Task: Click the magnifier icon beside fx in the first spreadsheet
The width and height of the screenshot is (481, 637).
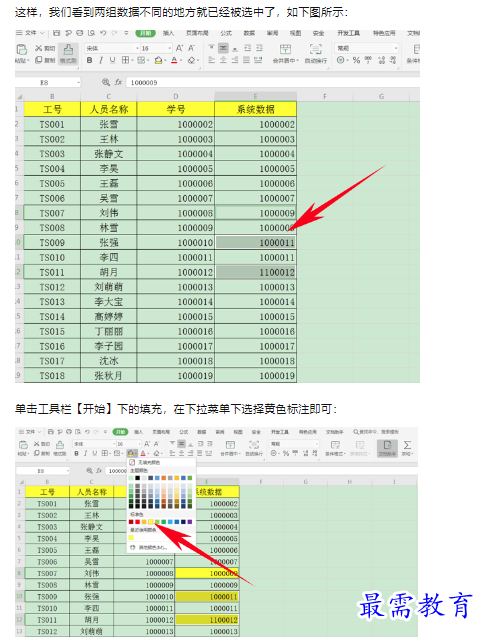Action: click(106, 82)
